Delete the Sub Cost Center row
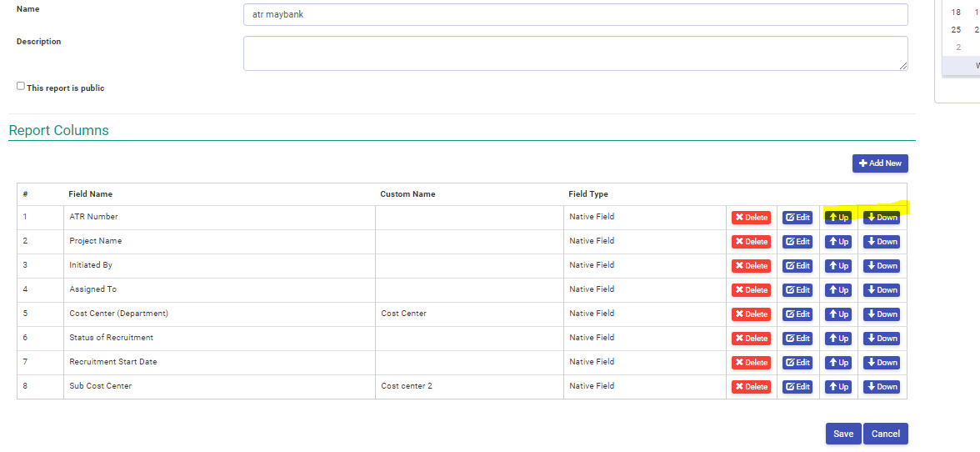 point(752,386)
